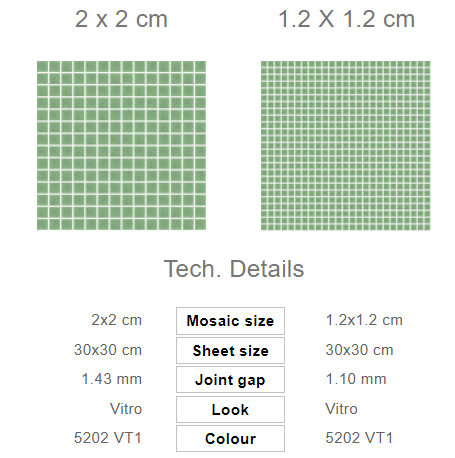Select the "1.2 X 1.2 cm" heading
This screenshot has height=458, width=455.
347,19
